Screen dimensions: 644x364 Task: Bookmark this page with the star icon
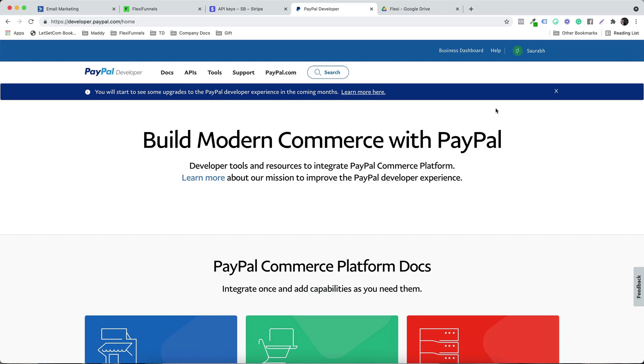coord(506,22)
